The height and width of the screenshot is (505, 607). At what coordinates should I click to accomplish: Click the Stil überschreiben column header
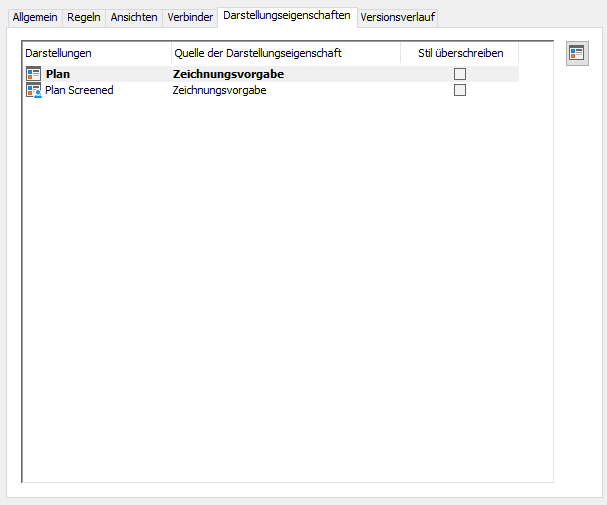point(460,53)
